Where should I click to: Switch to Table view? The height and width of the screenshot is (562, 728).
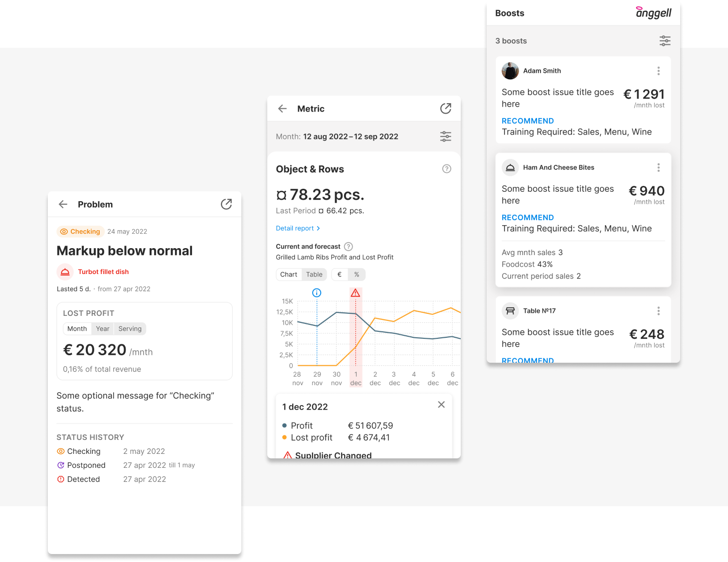[x=314, y=275]
